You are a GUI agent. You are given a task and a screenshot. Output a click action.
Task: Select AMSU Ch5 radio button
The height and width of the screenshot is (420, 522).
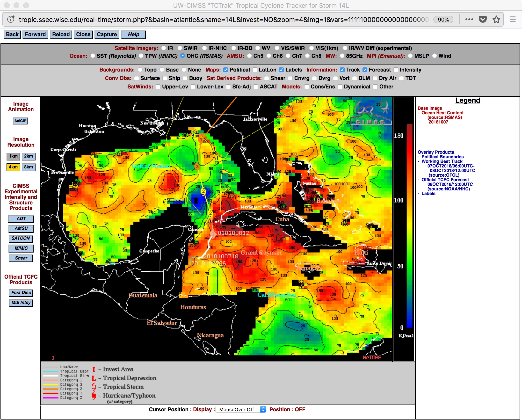pos(249,56)
